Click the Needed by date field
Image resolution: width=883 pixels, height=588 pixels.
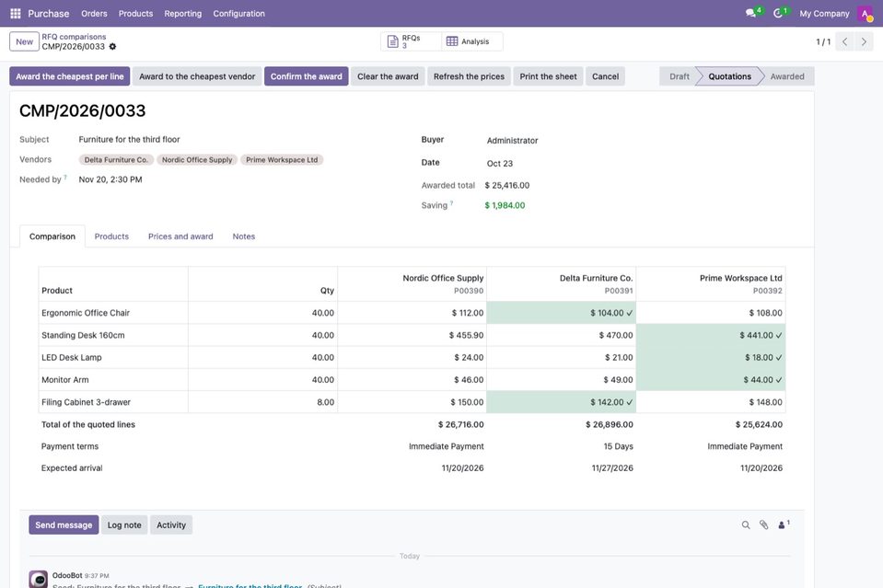coord(110,179)
